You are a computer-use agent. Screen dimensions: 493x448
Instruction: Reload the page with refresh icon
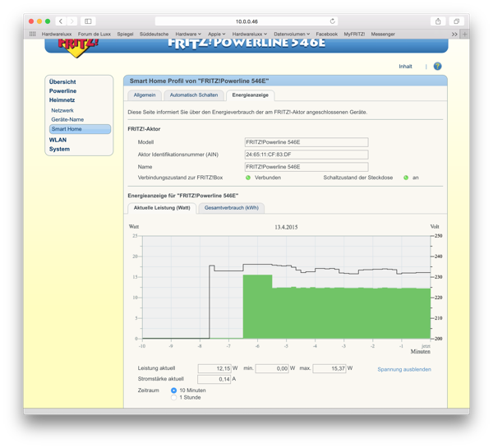click(x=332, y=21)
